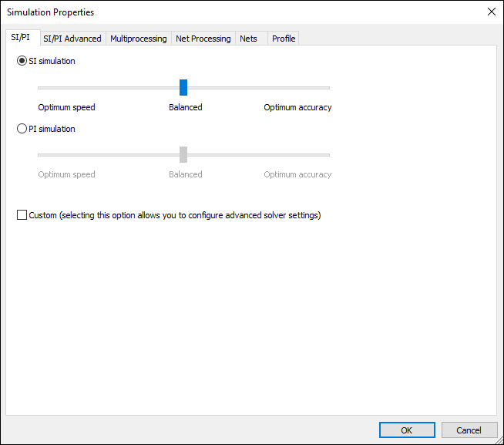The height and width of the screenshot is (445, 504).
Task: Open the SI/PI Advanced tab
Action: click(x=72, y=39)
